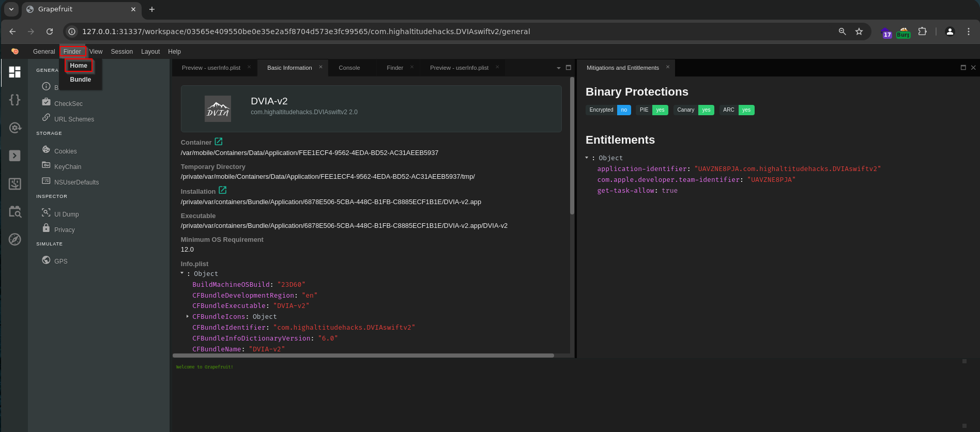The width and height of the screenshot is (980, 432).
Task: Click the calendar search icon in the activity bar
Action: [x=15, y=211]
